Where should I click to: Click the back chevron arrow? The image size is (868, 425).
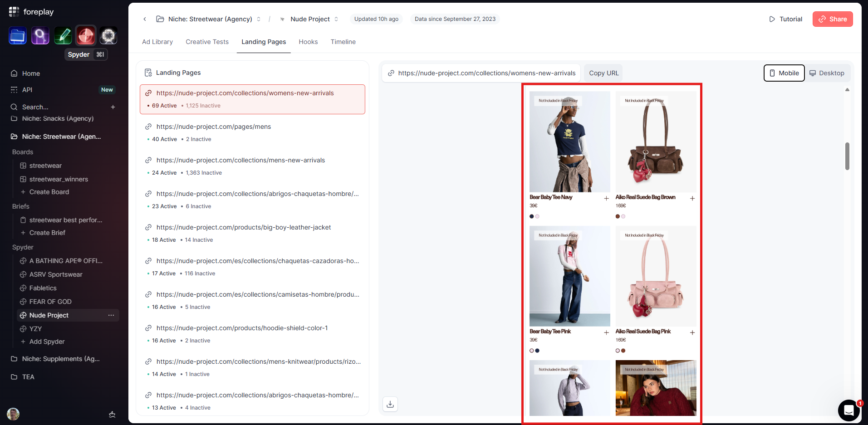coord(145,19)
